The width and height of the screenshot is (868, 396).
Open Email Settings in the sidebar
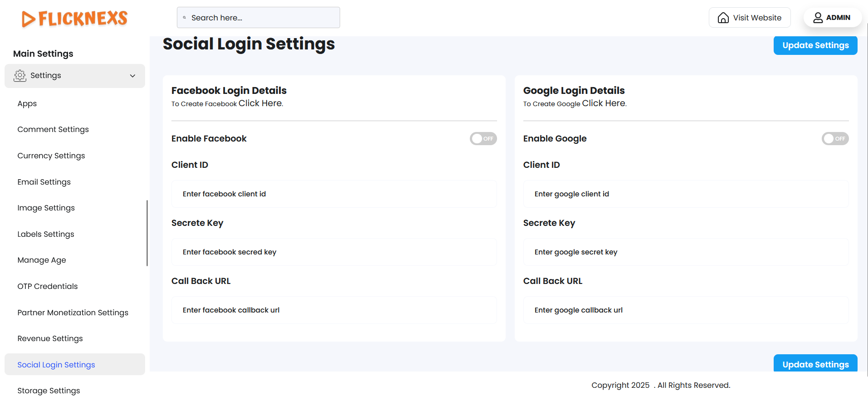[44, 182]
